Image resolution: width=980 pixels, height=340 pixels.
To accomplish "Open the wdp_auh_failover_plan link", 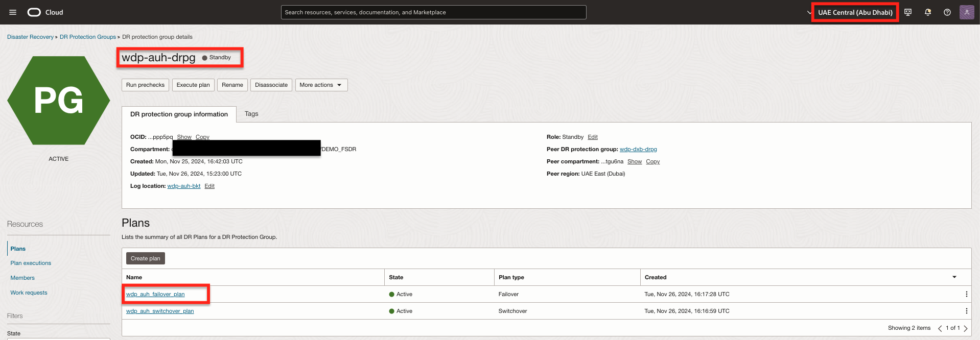I will tap(155, 294).
